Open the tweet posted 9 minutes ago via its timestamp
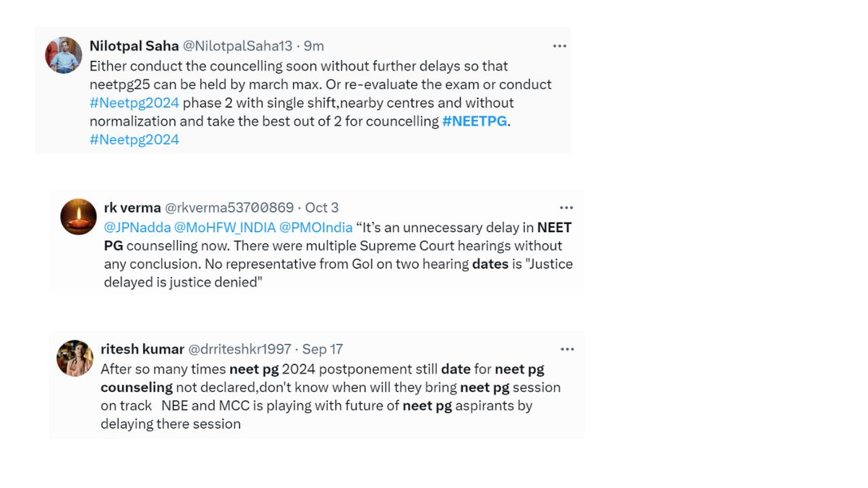Viewport: 868px width, 488px height. (315, 46)
